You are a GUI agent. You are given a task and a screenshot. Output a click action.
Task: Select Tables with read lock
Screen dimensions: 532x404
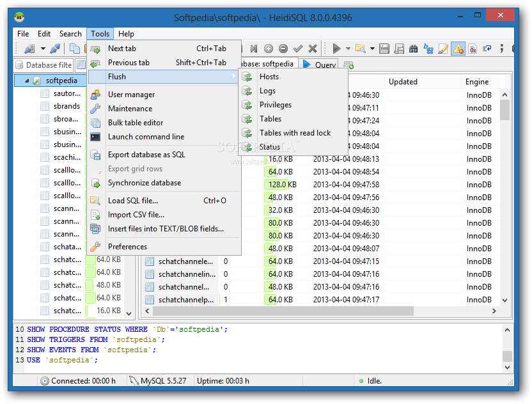293,133
